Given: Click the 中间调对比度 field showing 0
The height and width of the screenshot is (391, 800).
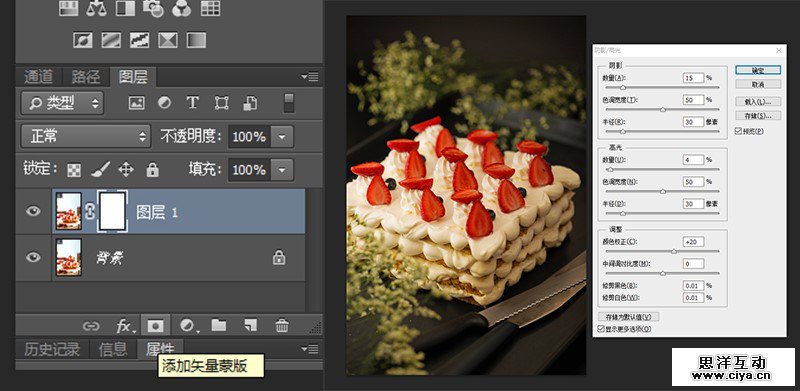Looking at the screenshot, I should [693, 264].
